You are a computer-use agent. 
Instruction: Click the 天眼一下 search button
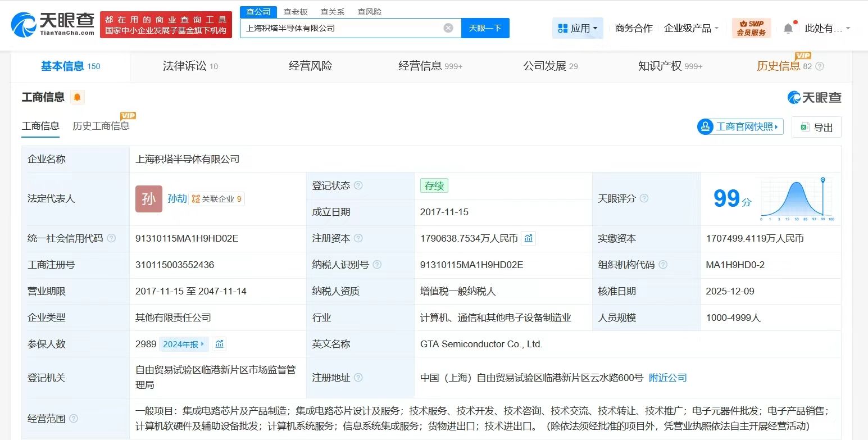click(485, 28)
